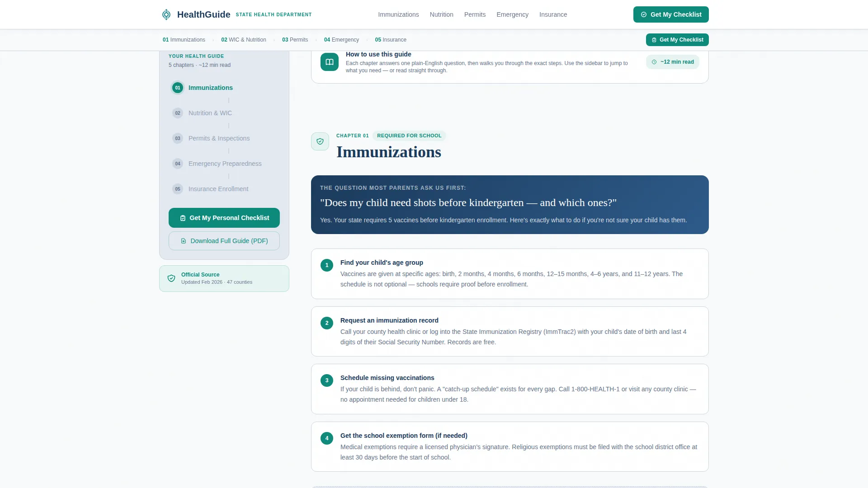Click the How to use this guide heading
The height and width of the screenshot is (488, 868).
pos(378,54)
